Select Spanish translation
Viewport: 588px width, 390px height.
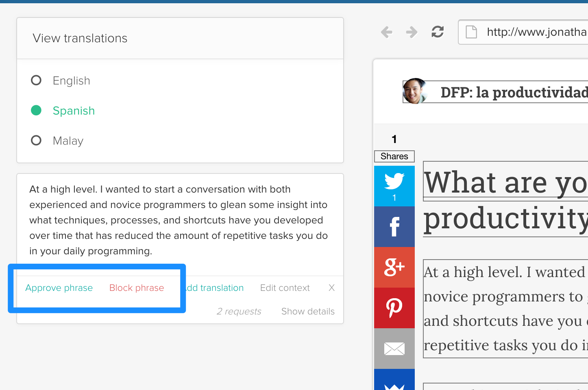[63, 110]
